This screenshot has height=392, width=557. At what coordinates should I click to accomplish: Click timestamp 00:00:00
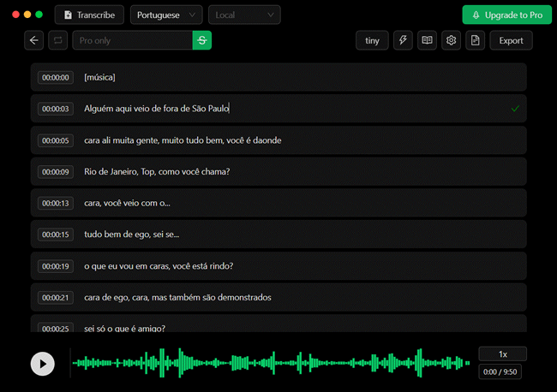click(56, 77)
